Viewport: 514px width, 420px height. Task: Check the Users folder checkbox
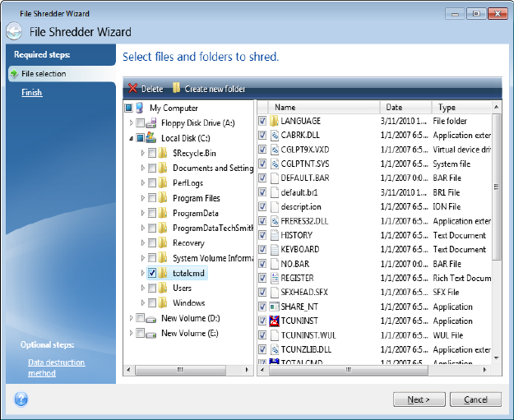(x=152, y=288)
